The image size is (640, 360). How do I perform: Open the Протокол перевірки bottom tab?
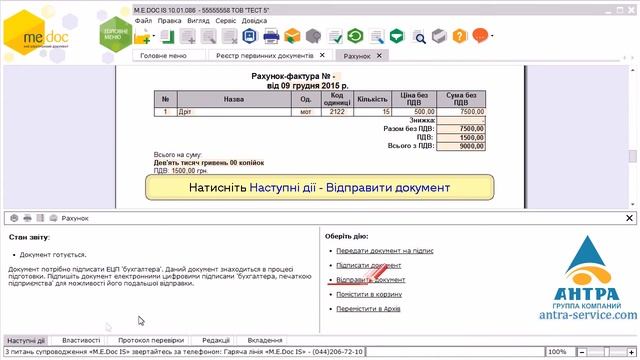point(151,340)
